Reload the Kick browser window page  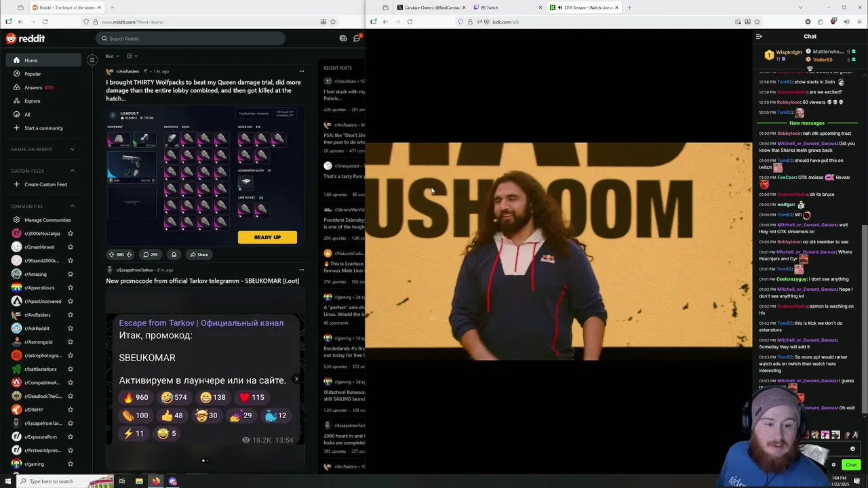point(410,22)
